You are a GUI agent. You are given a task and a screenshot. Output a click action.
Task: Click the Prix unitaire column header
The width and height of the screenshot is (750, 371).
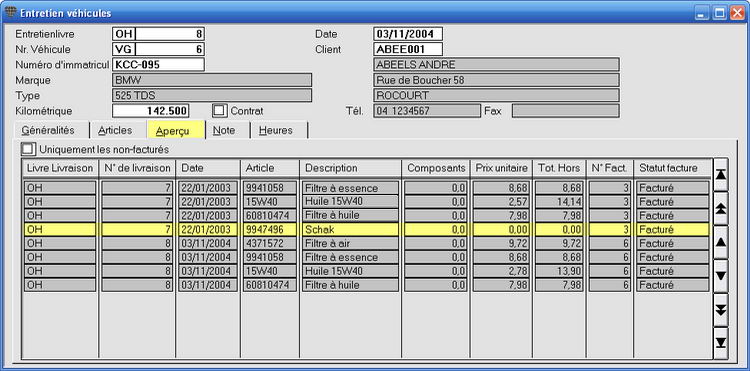[501, 168]
